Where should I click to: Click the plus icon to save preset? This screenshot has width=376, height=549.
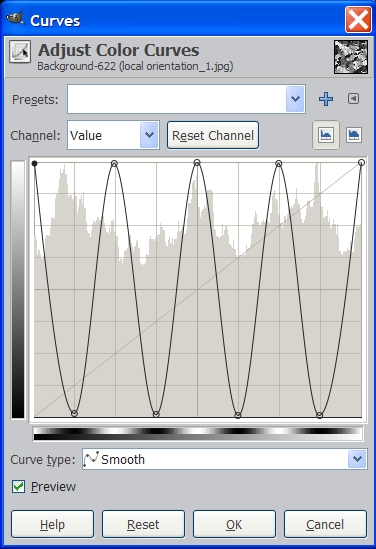pos(326,99)
